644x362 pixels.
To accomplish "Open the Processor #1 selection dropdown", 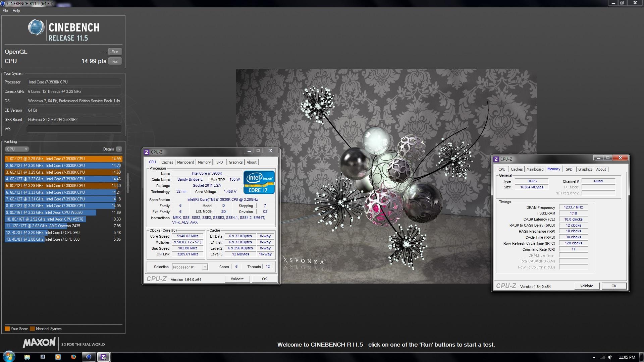I will coord(190,267).
